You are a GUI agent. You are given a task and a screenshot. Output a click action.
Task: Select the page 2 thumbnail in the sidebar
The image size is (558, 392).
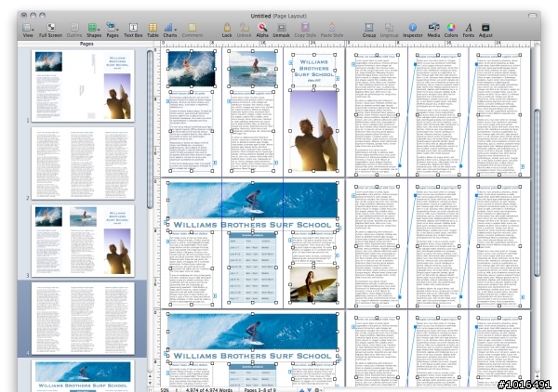83,163
